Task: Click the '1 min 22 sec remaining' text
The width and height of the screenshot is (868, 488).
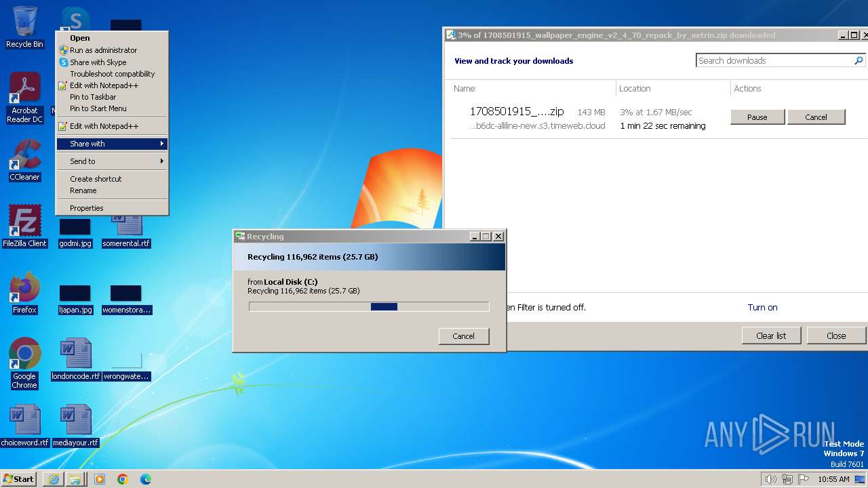Action: coord(663,126)
